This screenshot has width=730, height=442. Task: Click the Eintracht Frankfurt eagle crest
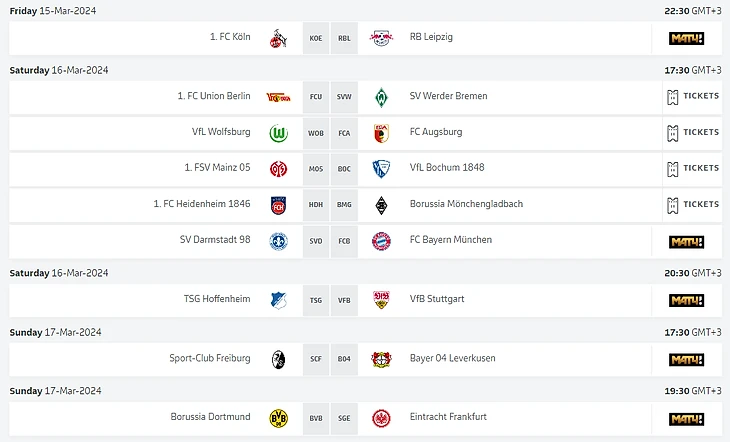click(380, 418)
